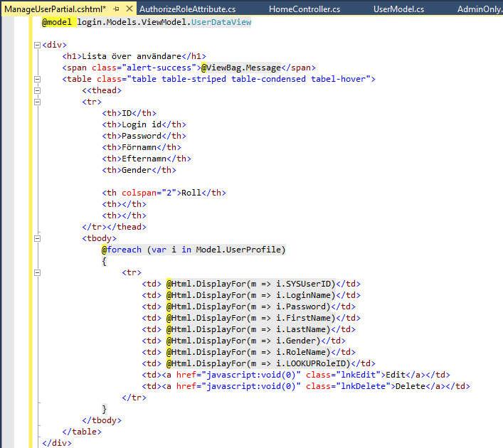Image resolution: width=503 pixels, height=448 pixels.
Task: Click the i.Password DisplayFor line
Action: click(x=248, y=306)
